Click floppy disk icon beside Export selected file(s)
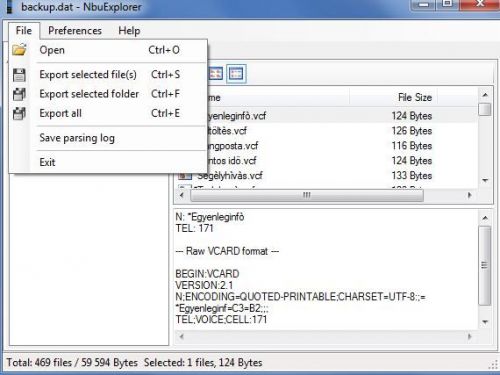 click(x=19, y=75)
